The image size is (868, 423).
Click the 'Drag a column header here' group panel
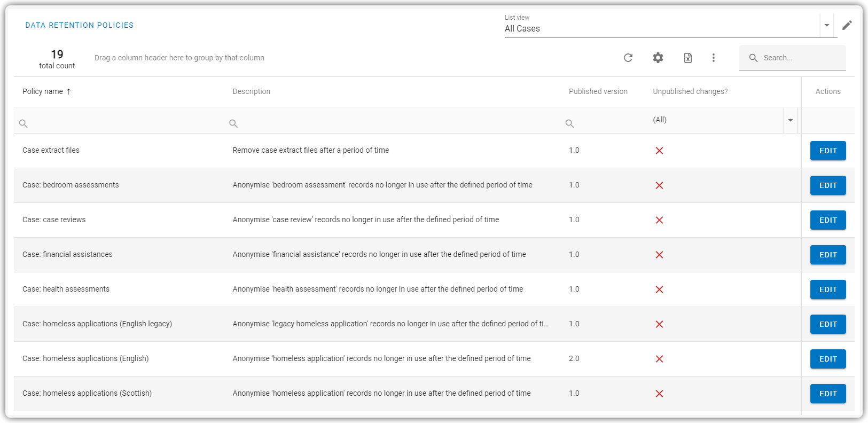pyautogui.click(x=179, y=58)
